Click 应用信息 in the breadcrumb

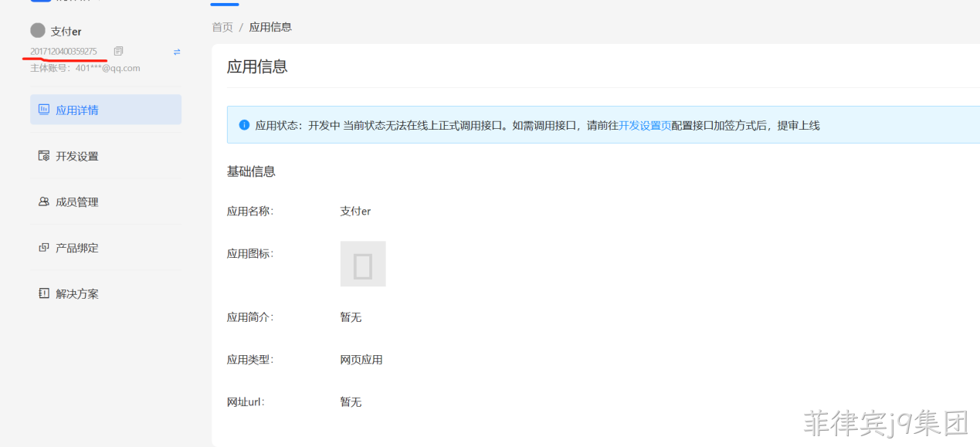(270, 27)
